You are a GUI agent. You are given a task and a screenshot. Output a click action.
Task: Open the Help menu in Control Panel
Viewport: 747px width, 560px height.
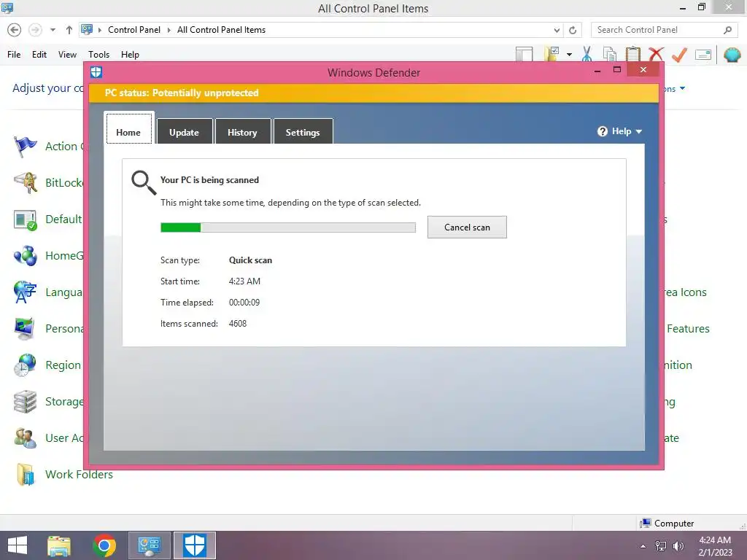point(130,54)
